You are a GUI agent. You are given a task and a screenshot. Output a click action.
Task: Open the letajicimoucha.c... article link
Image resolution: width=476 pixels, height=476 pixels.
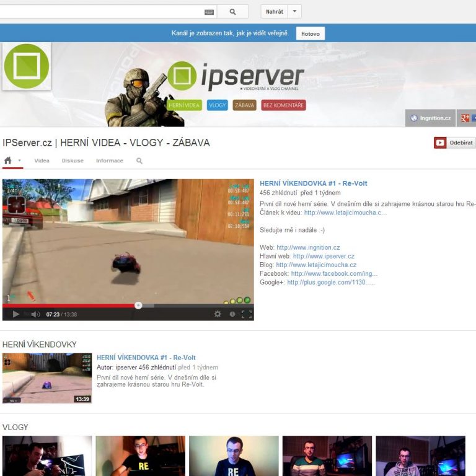pyautogui.click(x=345, y=213)
